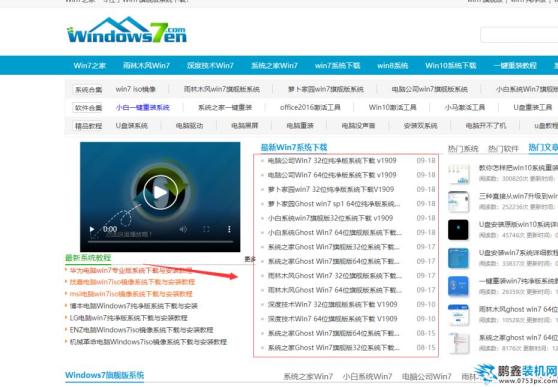Screen dimensions: 558x387
Task: Open the Win7之家 nav item
Action: pyautogui.click(x=90, y=66)
